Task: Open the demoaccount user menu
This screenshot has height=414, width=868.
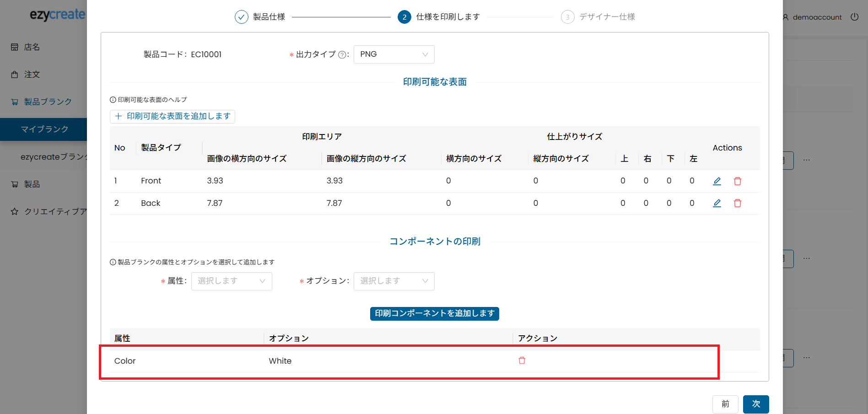Action: (812, 17)
